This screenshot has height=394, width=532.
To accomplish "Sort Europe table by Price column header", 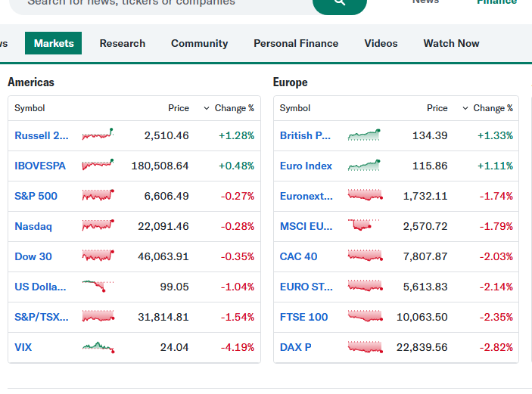I will 437,108.
